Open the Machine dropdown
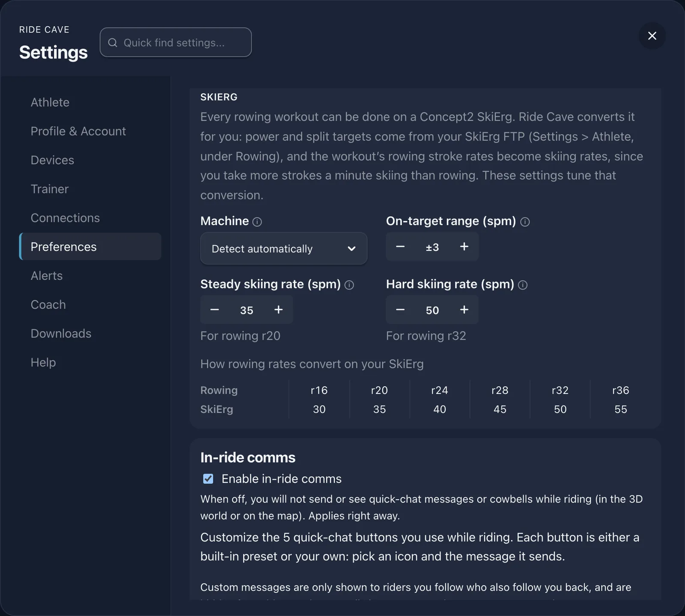The image size is (685, 616). tap(284, 249)
